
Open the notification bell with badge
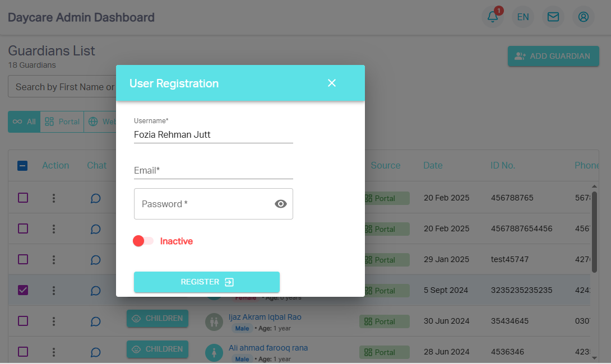[x=493, y=17]
